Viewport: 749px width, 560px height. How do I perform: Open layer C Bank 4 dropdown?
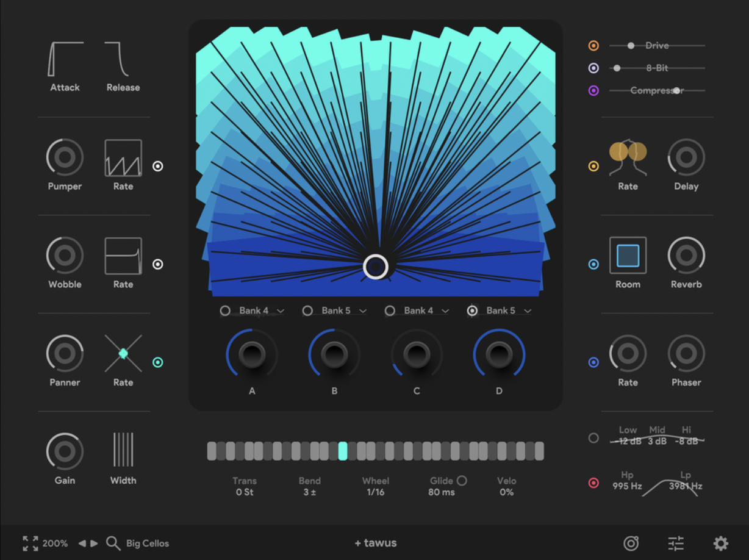(x=426, y=311)
